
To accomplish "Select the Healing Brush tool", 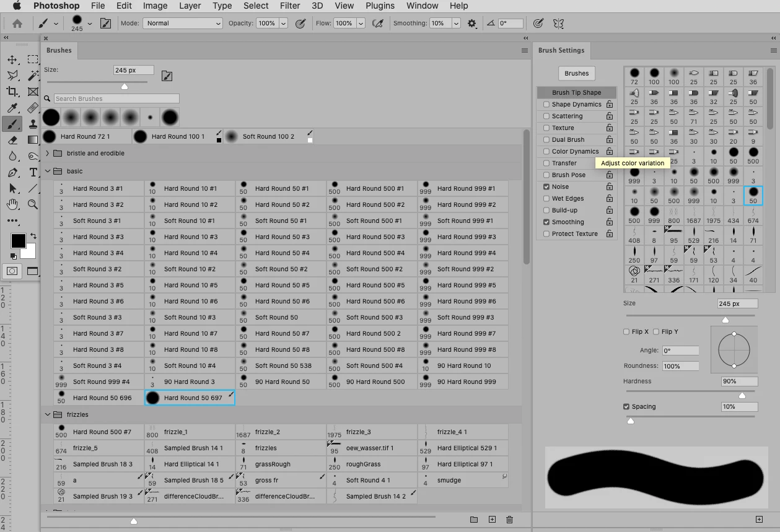I will pyautogui.click(x=33, y=108).
